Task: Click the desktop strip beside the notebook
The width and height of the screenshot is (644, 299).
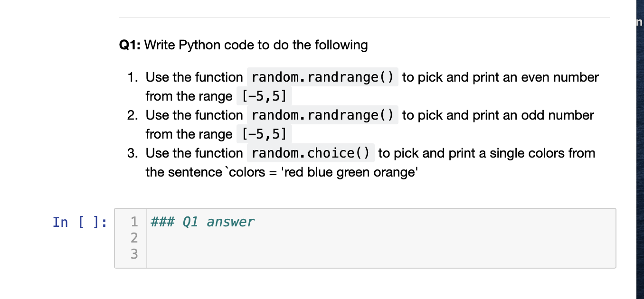Action: tap(640, 149)
